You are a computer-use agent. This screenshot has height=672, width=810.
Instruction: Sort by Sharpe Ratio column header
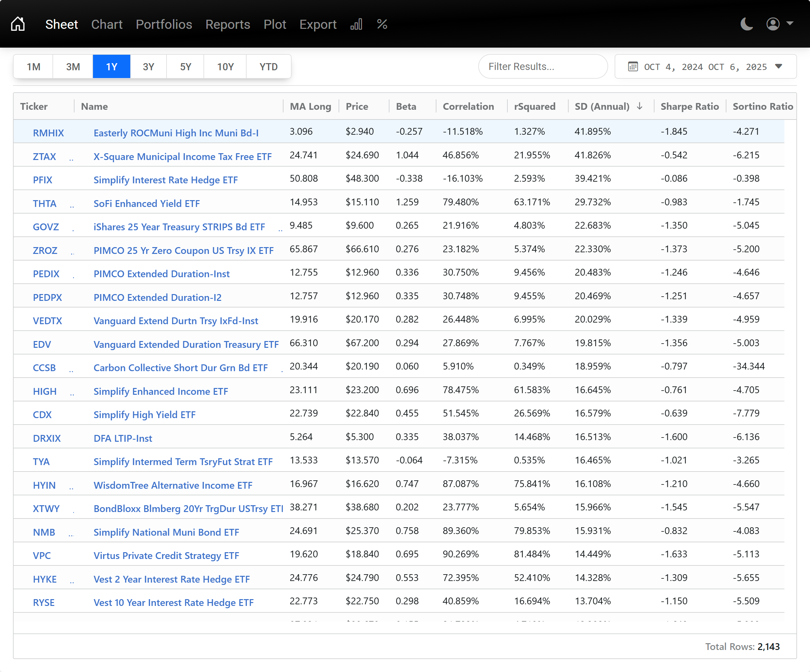(x=689, y=107)
